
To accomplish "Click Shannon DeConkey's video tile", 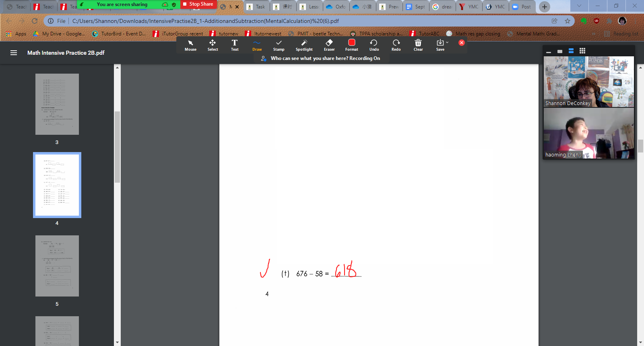I will click(x=589, y=82).
